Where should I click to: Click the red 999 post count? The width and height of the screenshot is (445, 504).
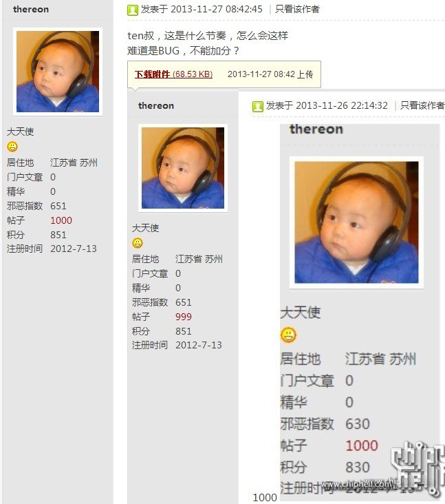click(184, 317)
